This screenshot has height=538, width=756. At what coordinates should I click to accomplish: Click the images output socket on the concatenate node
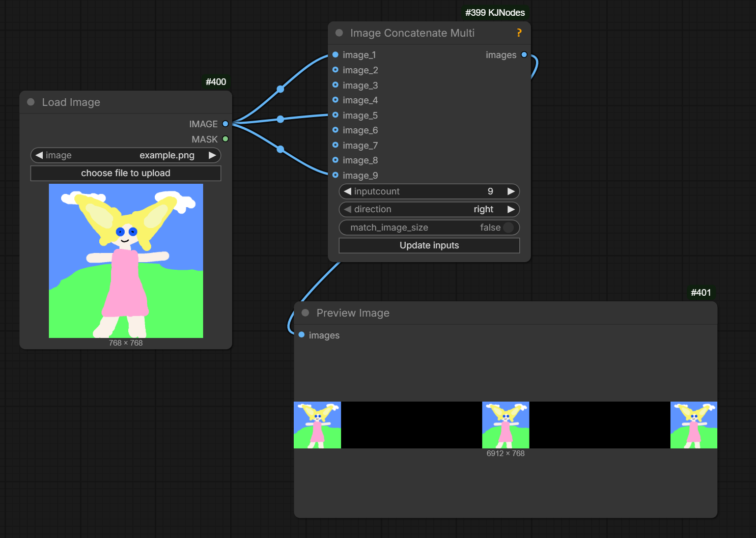pyautogui.click(x=524, y=54)
